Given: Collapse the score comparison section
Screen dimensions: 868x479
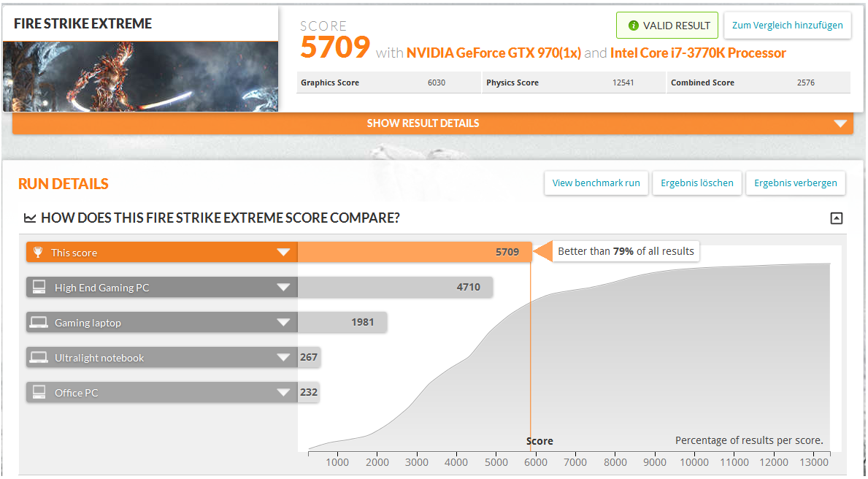Looking at the screenshot, I should pos(837,218).
